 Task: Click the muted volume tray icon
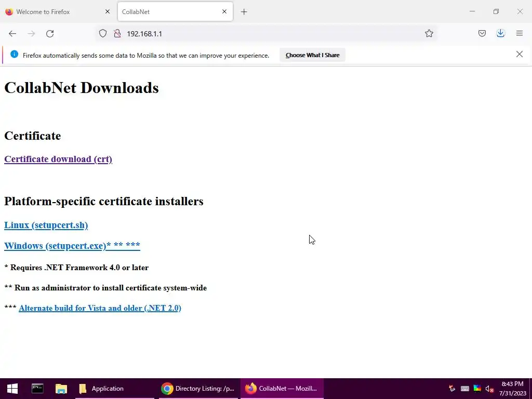[x=489, y=389]
